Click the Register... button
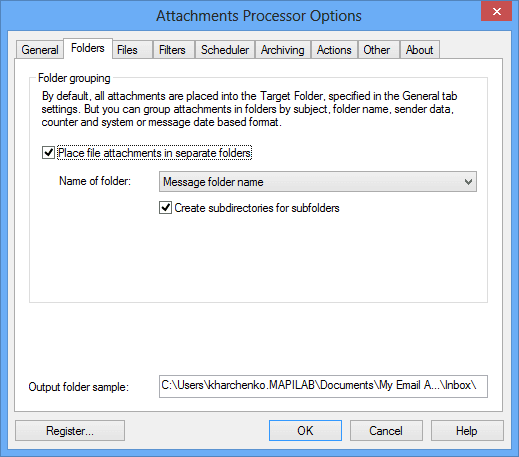Screen dimensions: 519x457 click(x=70, y=431)
